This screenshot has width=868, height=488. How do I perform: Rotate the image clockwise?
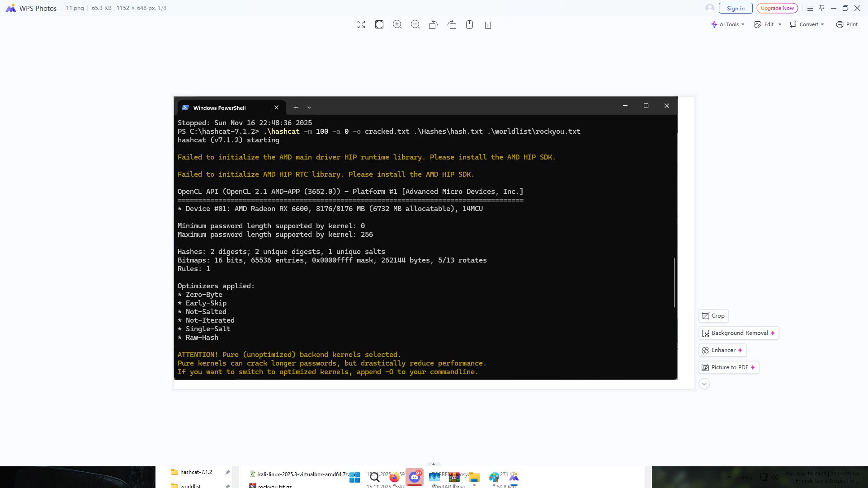[452, 25]
